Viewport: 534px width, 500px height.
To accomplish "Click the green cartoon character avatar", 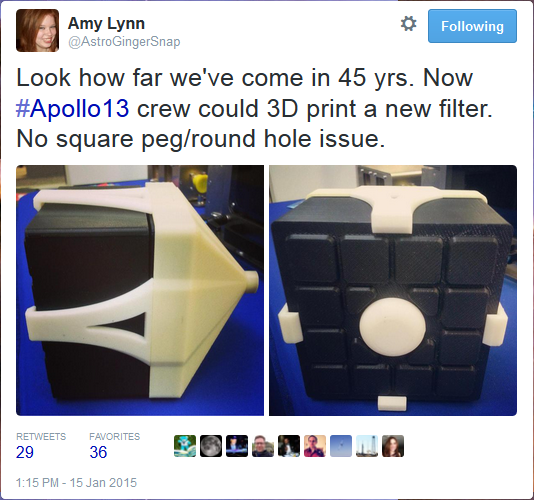I will 185,446.
